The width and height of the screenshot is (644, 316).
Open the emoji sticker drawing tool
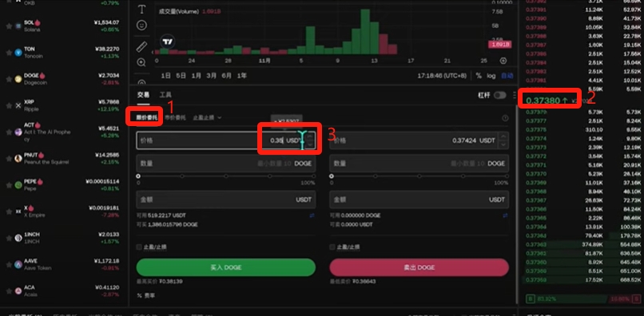coord(141,26)
